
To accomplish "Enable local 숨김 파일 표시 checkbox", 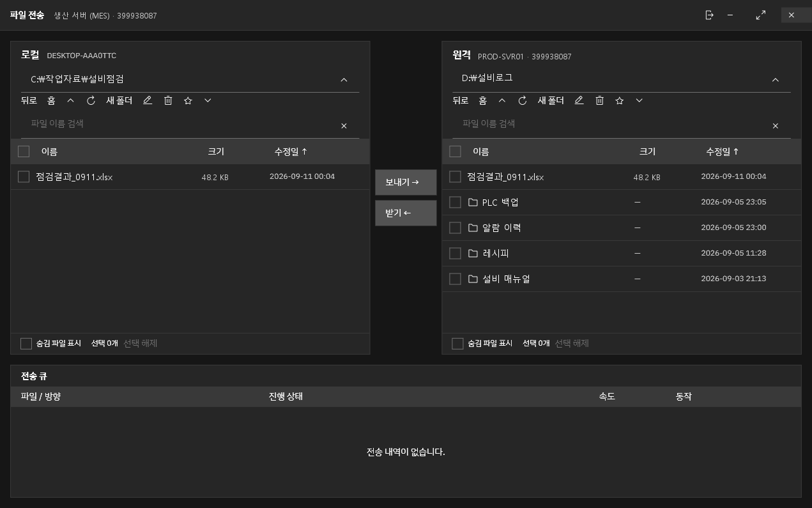I will [26, 343].
